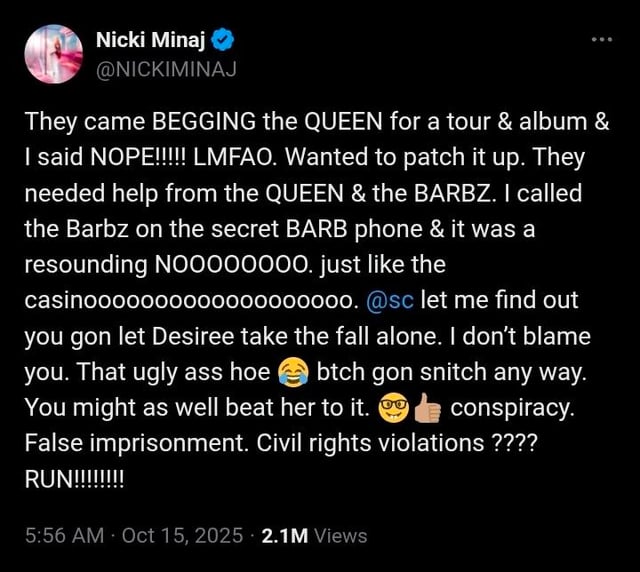The height and width of the screenshot is (572, 640).
Task: Open the tweet's three-dot more options menu
Action: coord(600,39)
